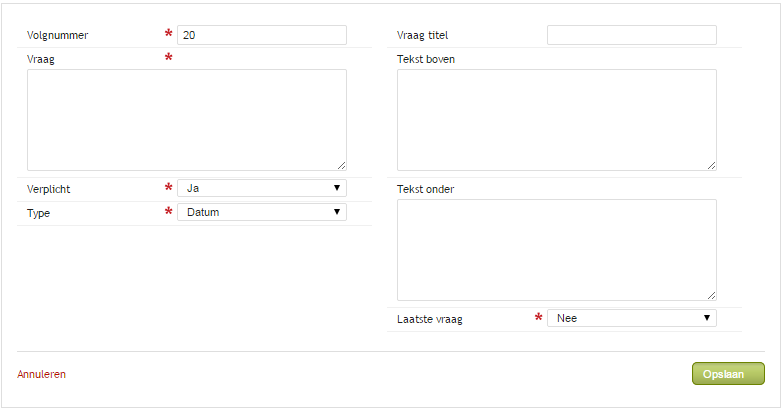Save the form with the Opslaan button
The width and height of the screenshot is (784, 414).
[728, 374]
